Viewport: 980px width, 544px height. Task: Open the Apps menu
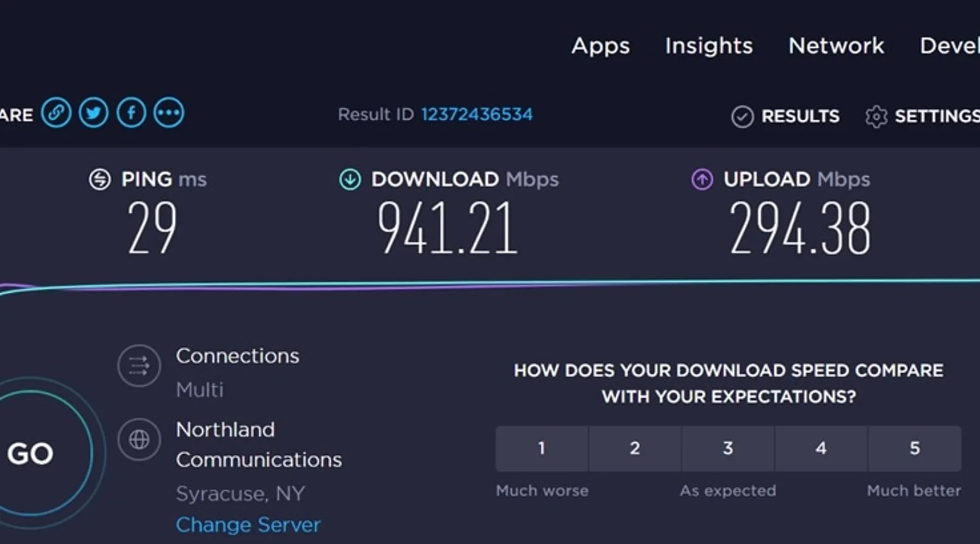coord(601,46)
